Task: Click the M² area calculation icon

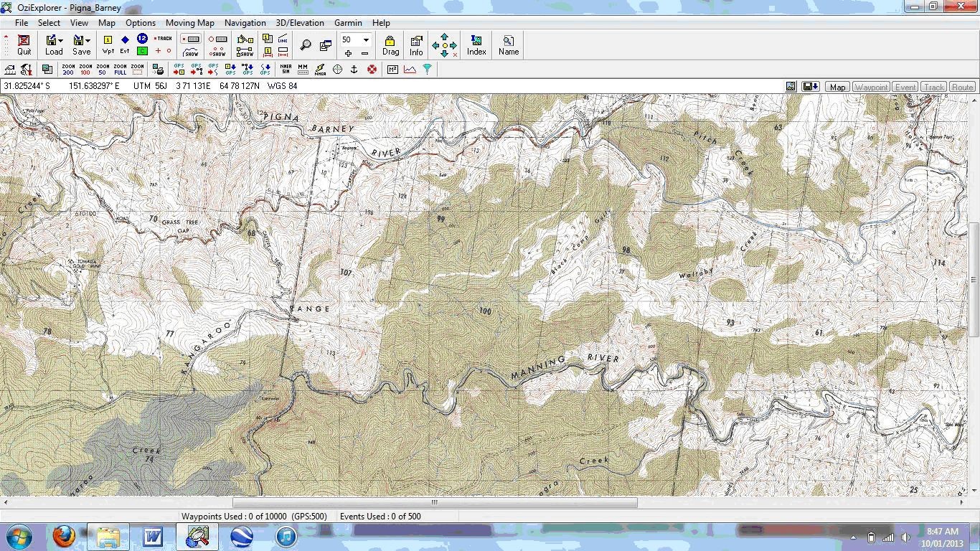Action: click(392, 70)
